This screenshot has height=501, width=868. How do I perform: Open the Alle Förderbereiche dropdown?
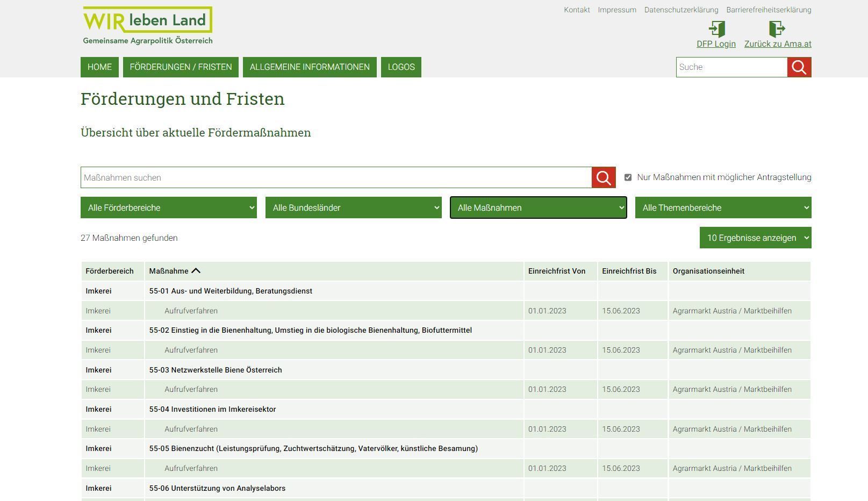[x=168, y=207]
